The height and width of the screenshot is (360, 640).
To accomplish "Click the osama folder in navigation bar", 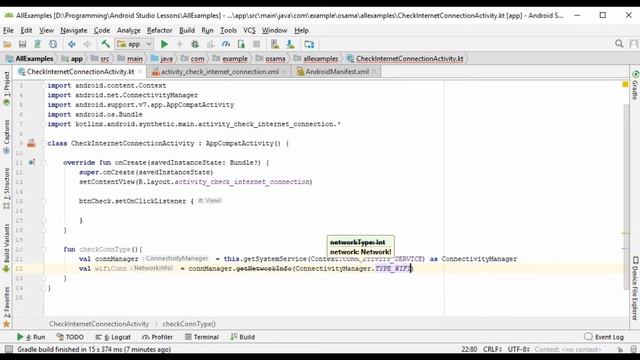I will 271,59.
